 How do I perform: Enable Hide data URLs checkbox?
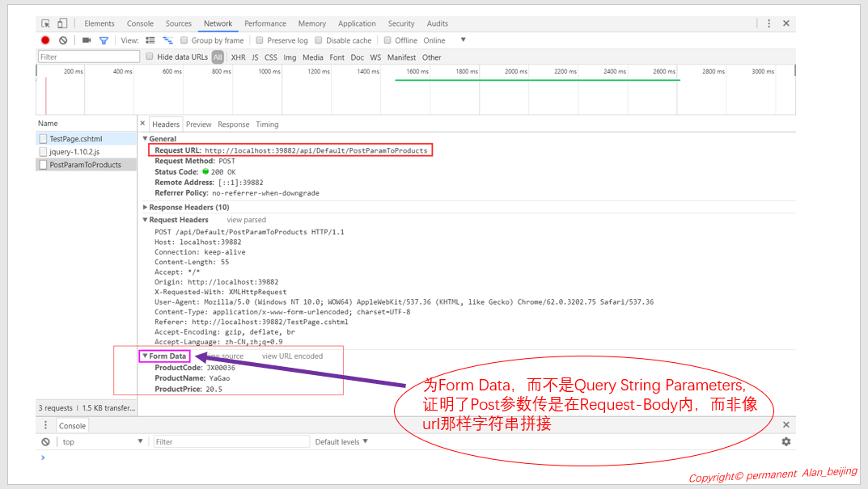click(x=150, y=57)
